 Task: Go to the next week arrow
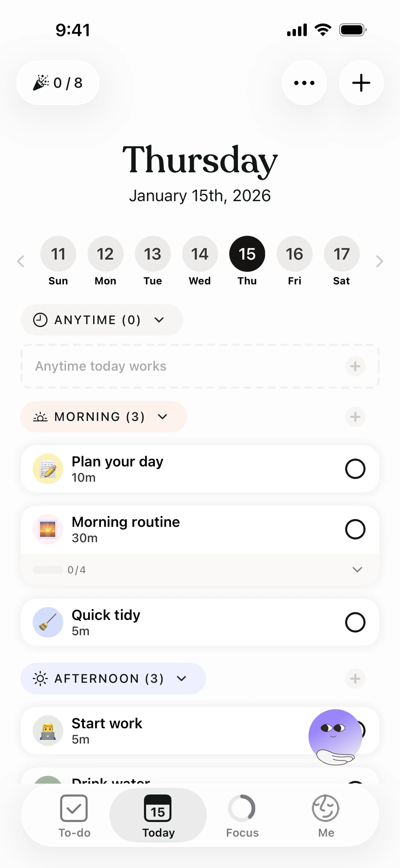coord(379,261)
